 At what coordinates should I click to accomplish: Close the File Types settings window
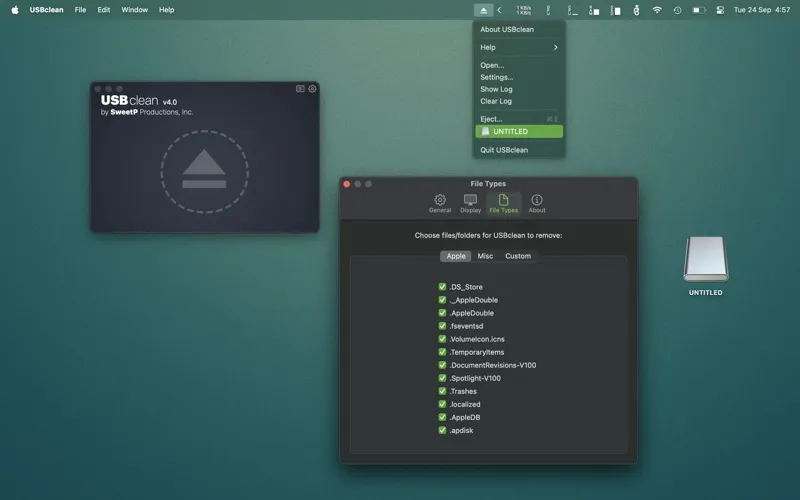pos(346,184)
